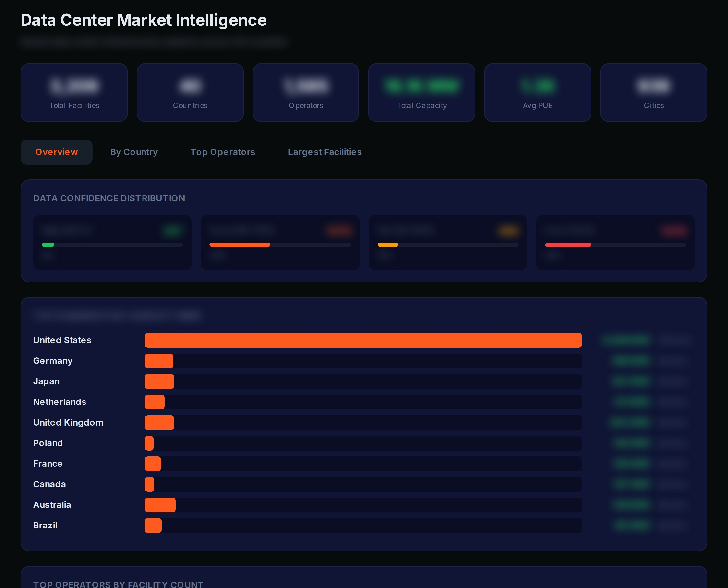Click the Australia orange bar
Image resolution: width=728 pixels, height=588 pixels.
pos(160,505)
